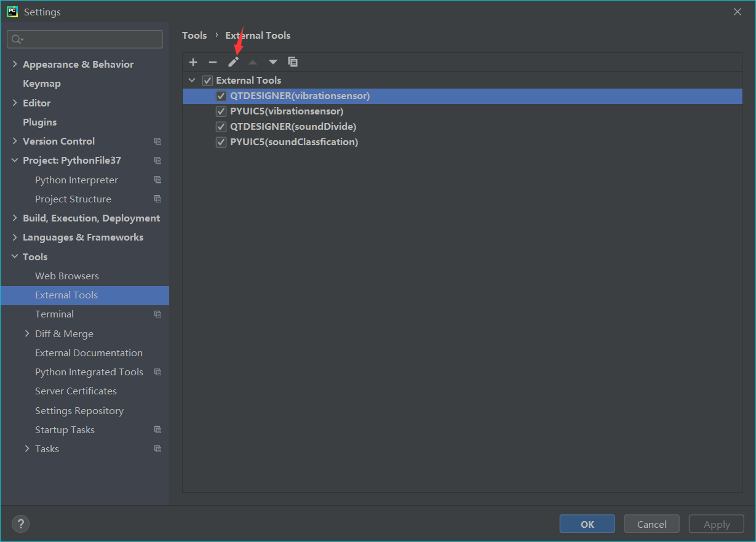Uncheck QTDESIGNER(vibrationsensor) checkbox

[x=221, y=96]
